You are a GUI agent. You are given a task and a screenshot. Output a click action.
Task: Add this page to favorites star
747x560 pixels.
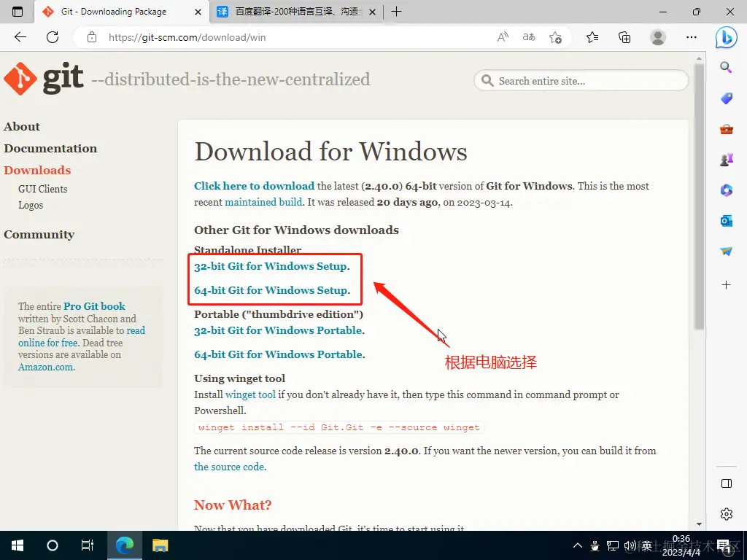point(555,37)
